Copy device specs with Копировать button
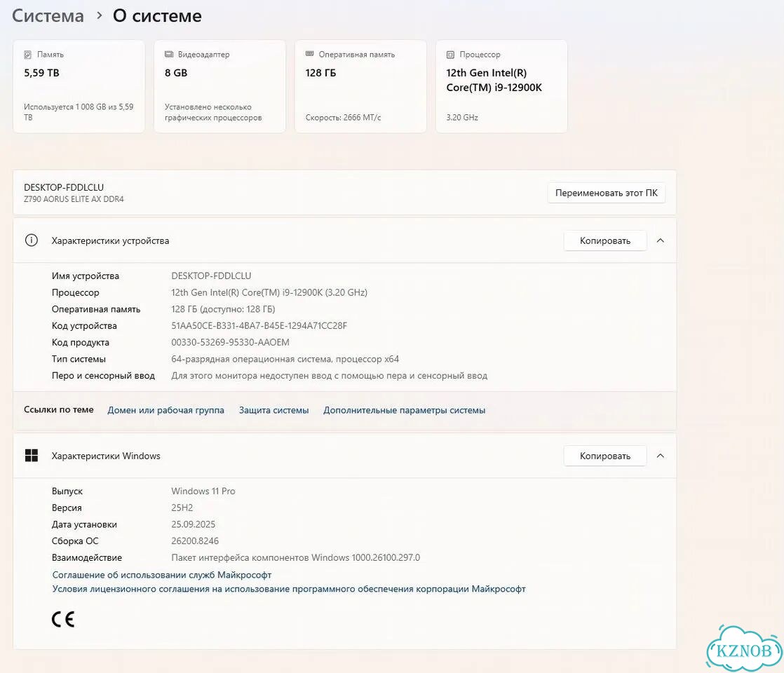784x673 pixels. [x=605, y=240]
